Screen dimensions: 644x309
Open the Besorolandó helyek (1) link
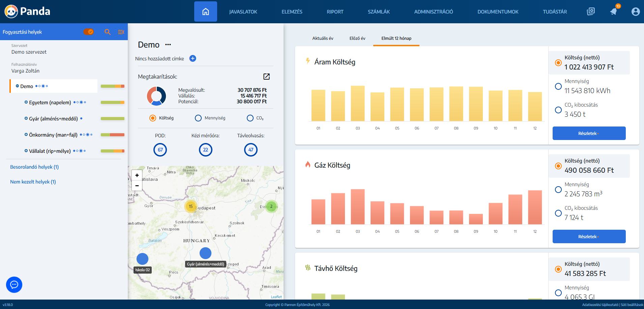34,167
